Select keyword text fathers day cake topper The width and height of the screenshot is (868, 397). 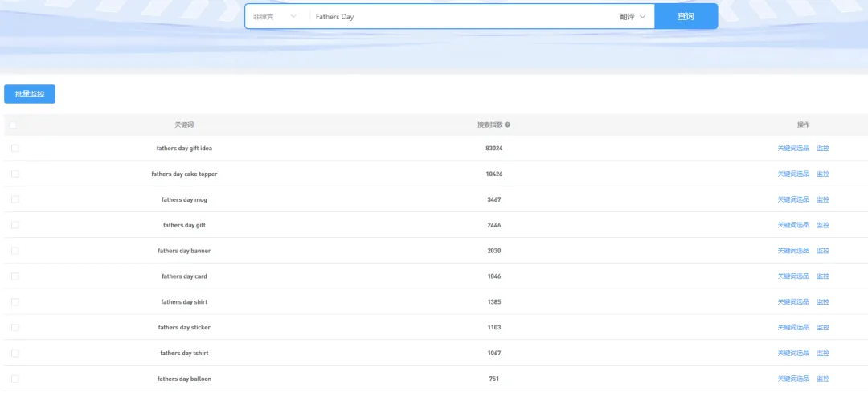point(184,174)
